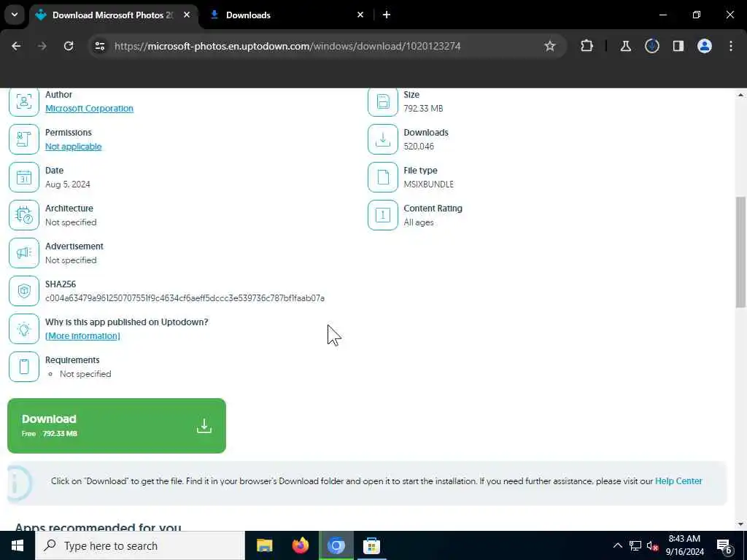Open Chrome Labs flask icon
Image resolution: width=747 pixels, height=560 pixels.
pyautogui.click(x=625, y=46)
